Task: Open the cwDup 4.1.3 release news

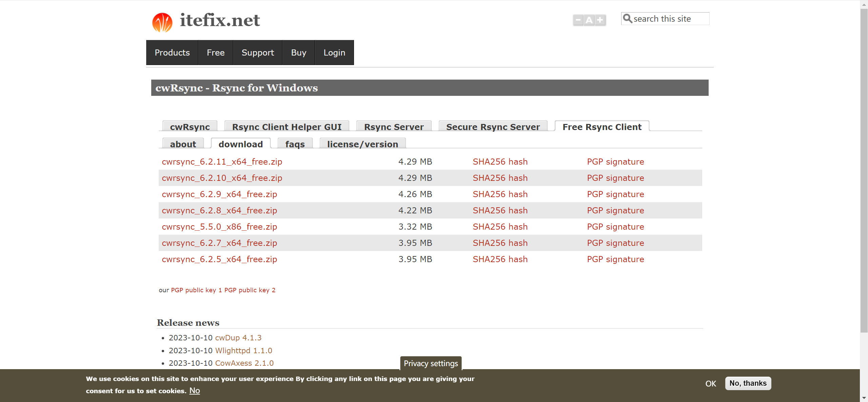Action: (238, 338)
